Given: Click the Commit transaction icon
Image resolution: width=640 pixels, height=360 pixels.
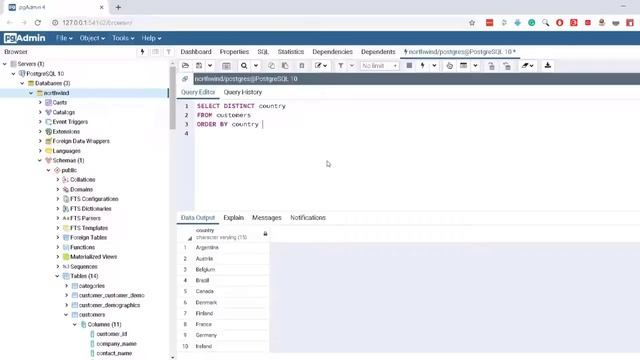Looking at the screenshot, I should coord(491,66).
